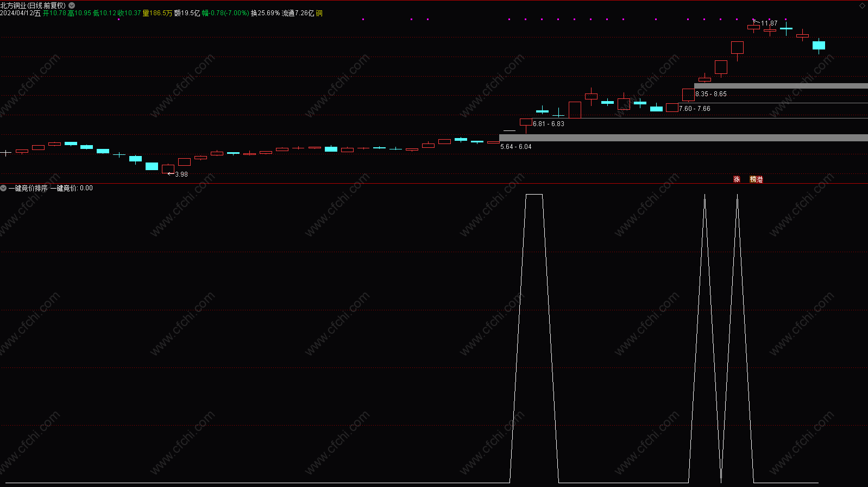The height and width of the screenshot is (487, 868).
Task: Click the red 港 event marker
Action: [x=760, y=179]
